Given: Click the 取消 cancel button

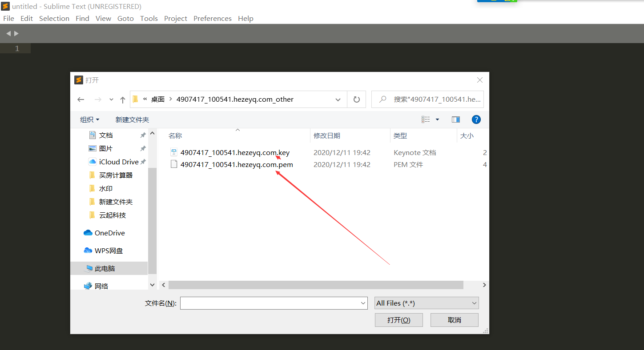Looking at the screenshot, I should pos(454,320).
